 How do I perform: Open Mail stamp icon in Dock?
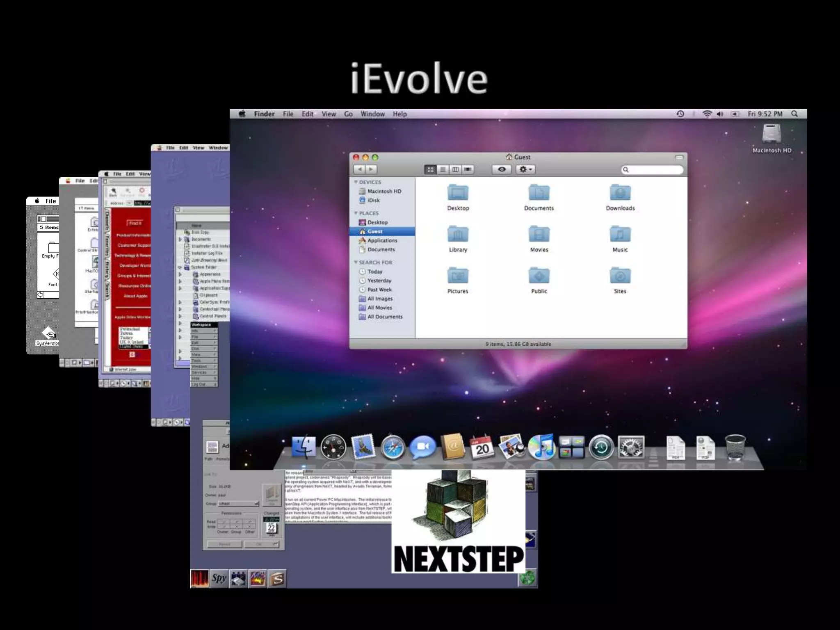click(x=363, y=446)
